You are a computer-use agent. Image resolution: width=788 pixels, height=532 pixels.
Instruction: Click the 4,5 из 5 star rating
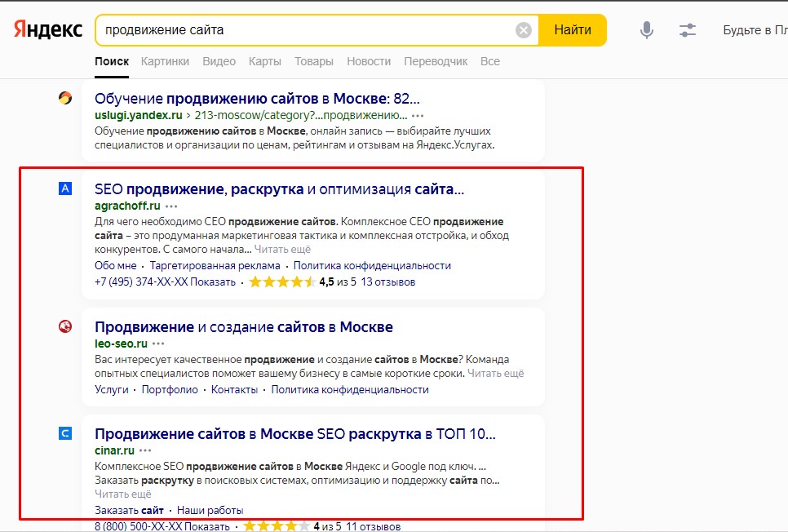point(303,282)
